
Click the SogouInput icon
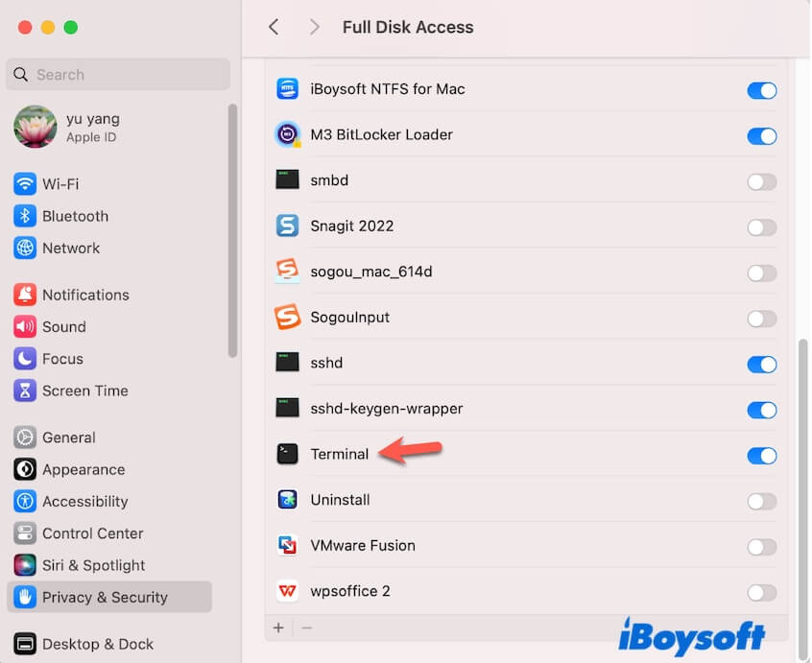(287, 317)
